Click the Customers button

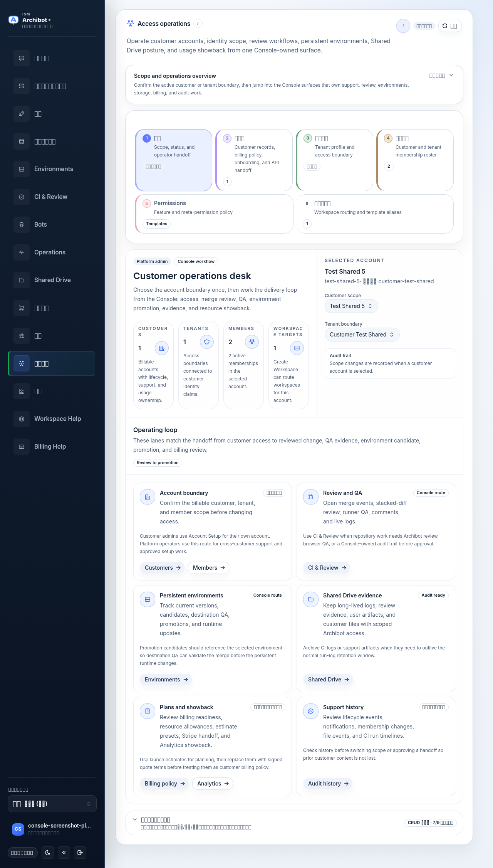pos(163,568)
